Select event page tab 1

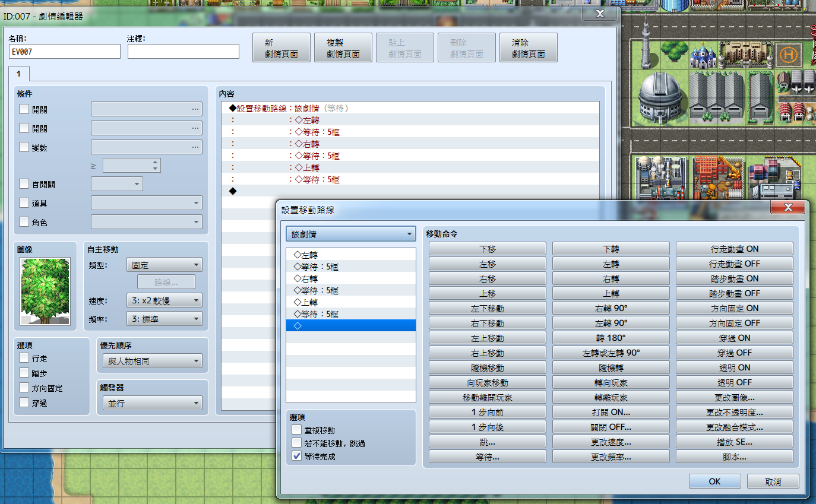point(19,74)
